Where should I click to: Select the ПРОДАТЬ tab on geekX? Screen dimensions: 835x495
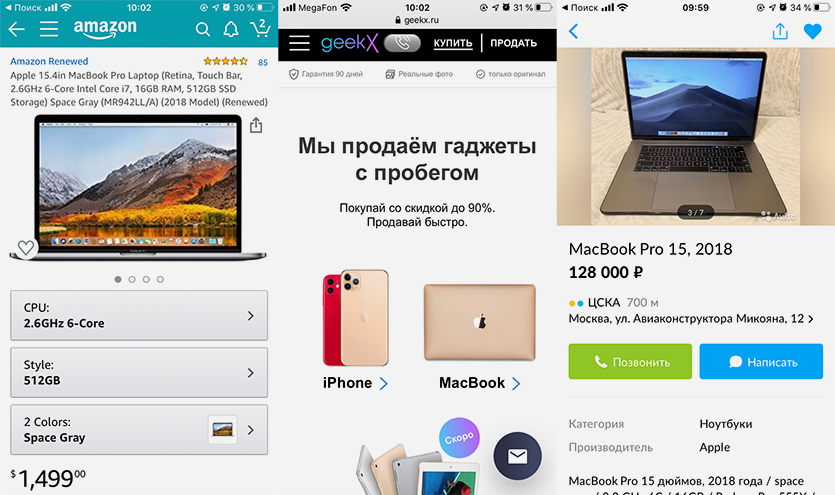click(x=513, y=43)
